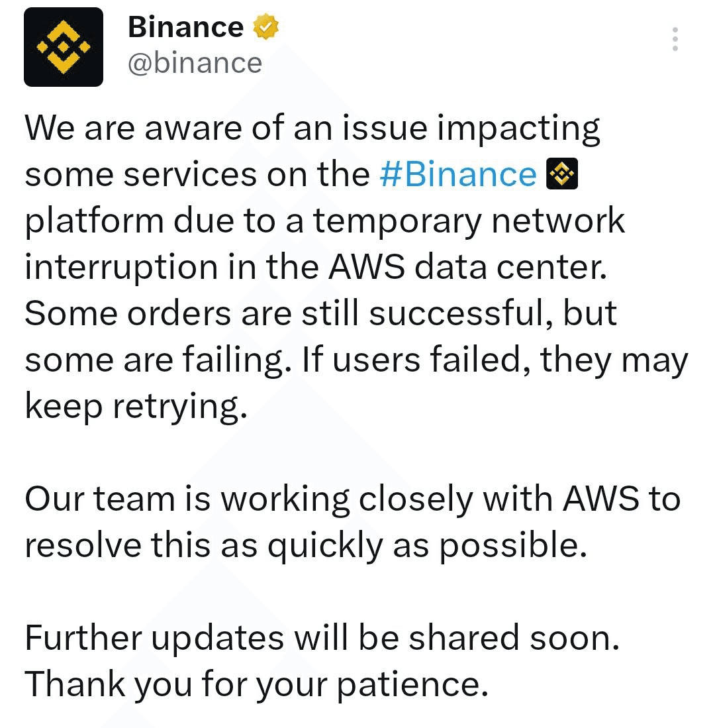Open the three-dot more options menu
Viewport: 715px width, 728px height.
pos(675,40)
